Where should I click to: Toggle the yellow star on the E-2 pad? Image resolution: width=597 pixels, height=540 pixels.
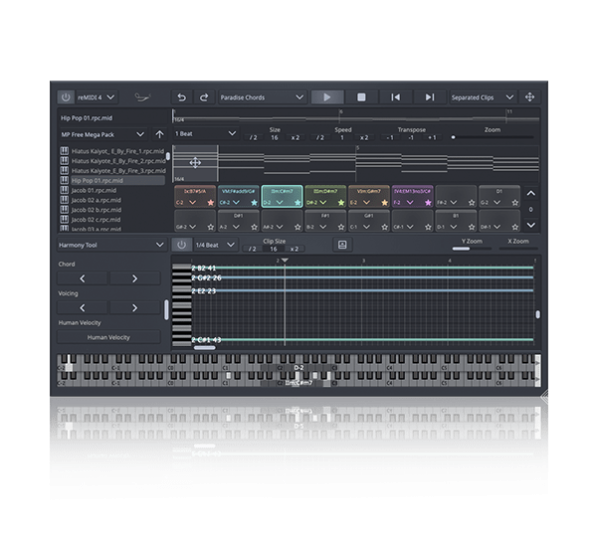384,203
